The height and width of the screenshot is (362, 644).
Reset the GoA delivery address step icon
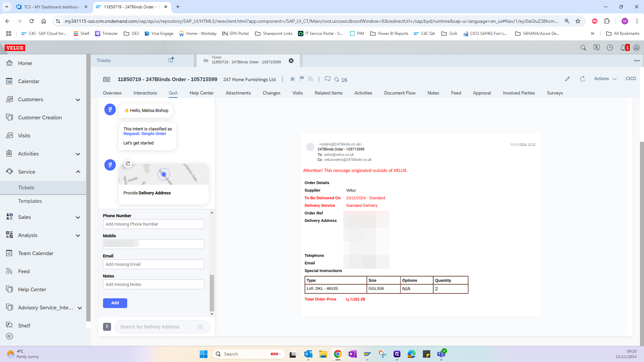tap(128, 164)
